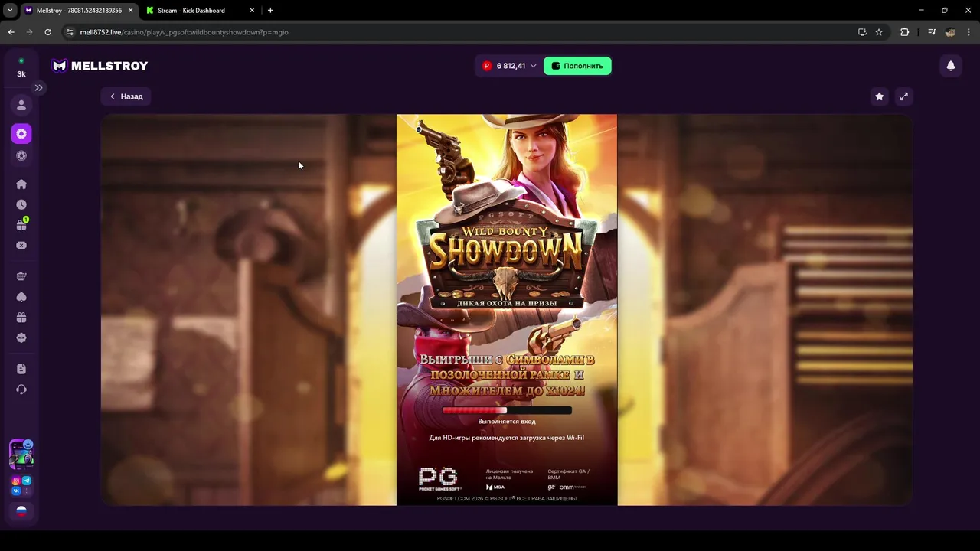Click the browser forward arrow
Screen dimensions: 980x551
point(30,32)
